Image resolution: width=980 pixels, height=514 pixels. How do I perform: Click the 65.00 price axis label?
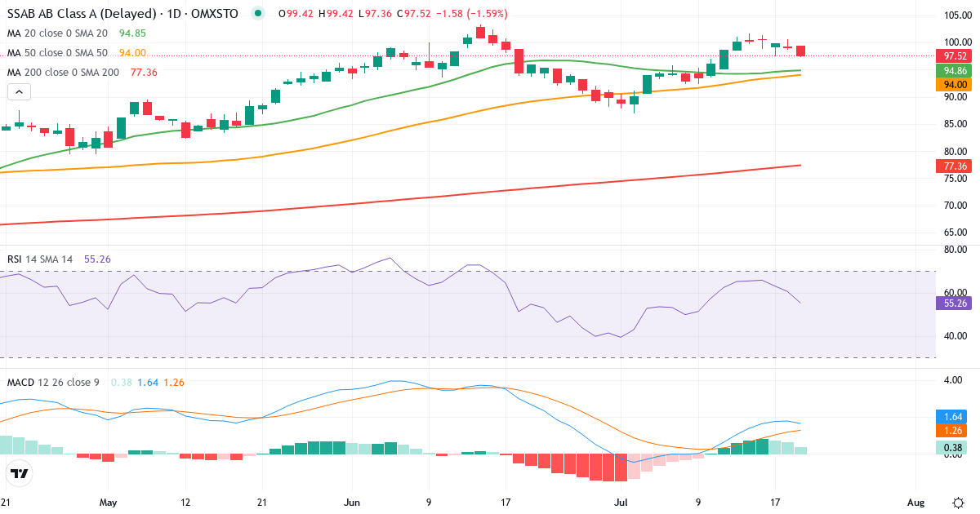click(955, 233)
